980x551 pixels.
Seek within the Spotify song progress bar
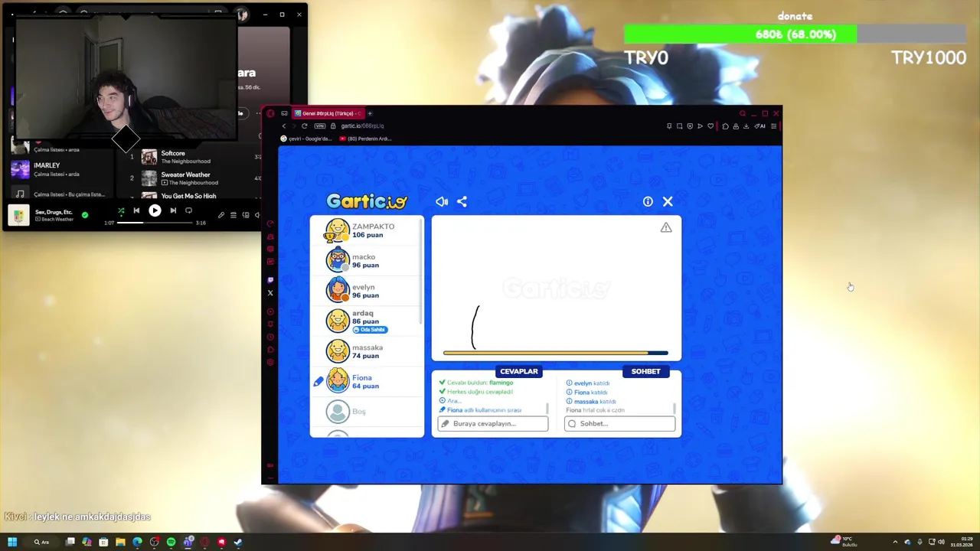[155, 223]
